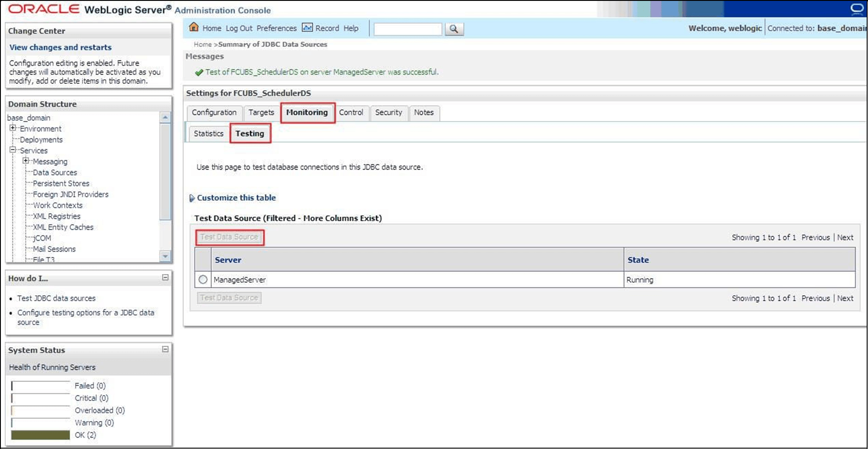The height and width of the screenshot is (449, 868).
Task: Click the green success checkmark icon
Action: pos(199,72)
